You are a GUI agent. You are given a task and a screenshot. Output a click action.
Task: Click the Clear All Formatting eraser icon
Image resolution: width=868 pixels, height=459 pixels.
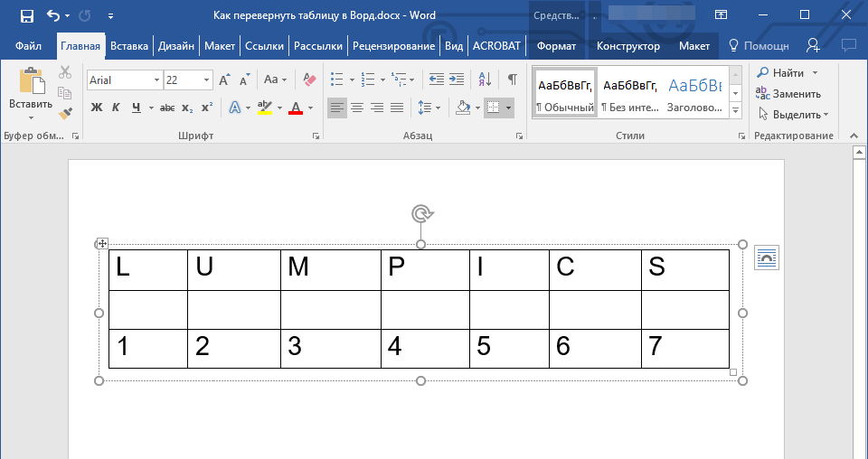click(x=310, y=80)
